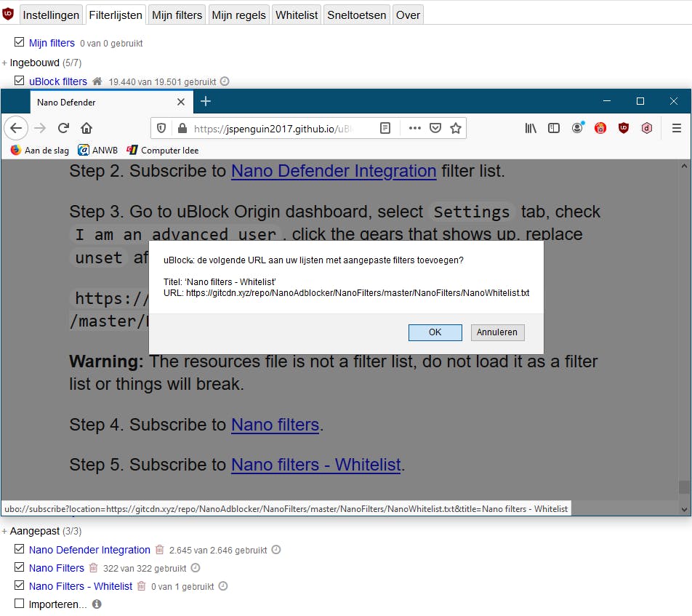Click the URL address field
The width and height of the screenshot is (692, 616).
point(273,129)
